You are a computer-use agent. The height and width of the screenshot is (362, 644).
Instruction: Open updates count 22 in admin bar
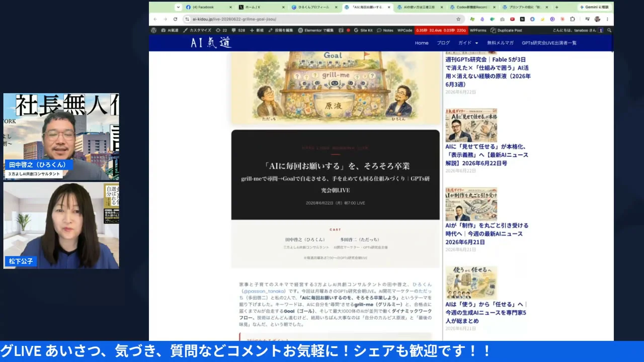click(221, 30)
